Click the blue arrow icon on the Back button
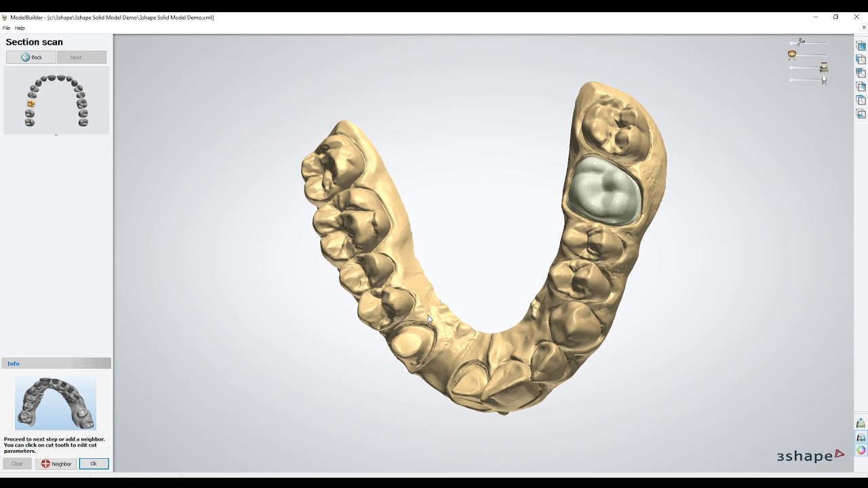The image size is (868, 488). pos(25,57)
